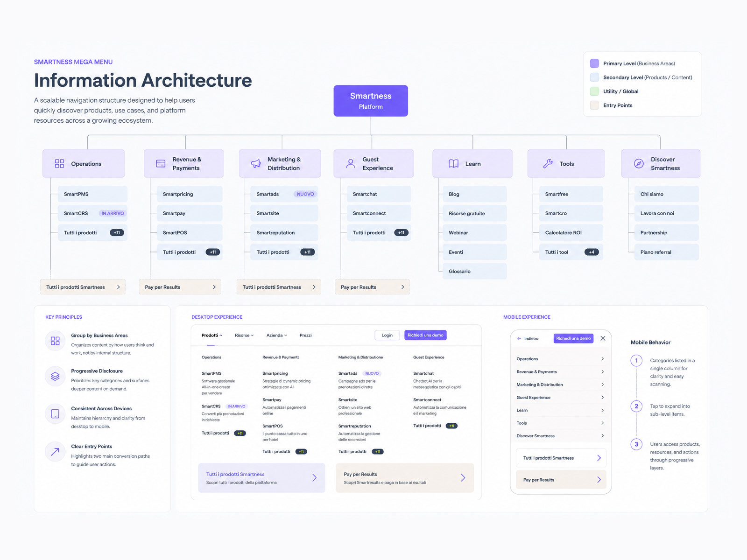Image resolution: width=747 pixels, height=560 pixels.
Task: Click the arrow on desktop Tutti i prodotti Smartness banner
Action: pyautogui.click(x=314, y=478)
